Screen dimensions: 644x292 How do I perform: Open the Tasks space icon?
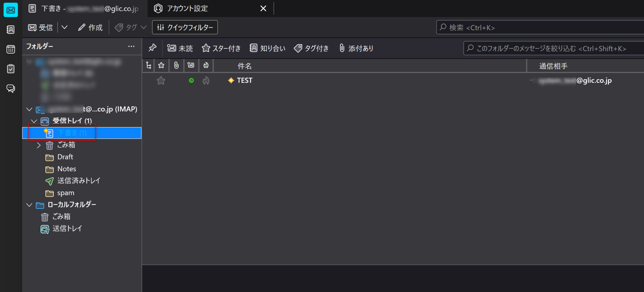11,69
